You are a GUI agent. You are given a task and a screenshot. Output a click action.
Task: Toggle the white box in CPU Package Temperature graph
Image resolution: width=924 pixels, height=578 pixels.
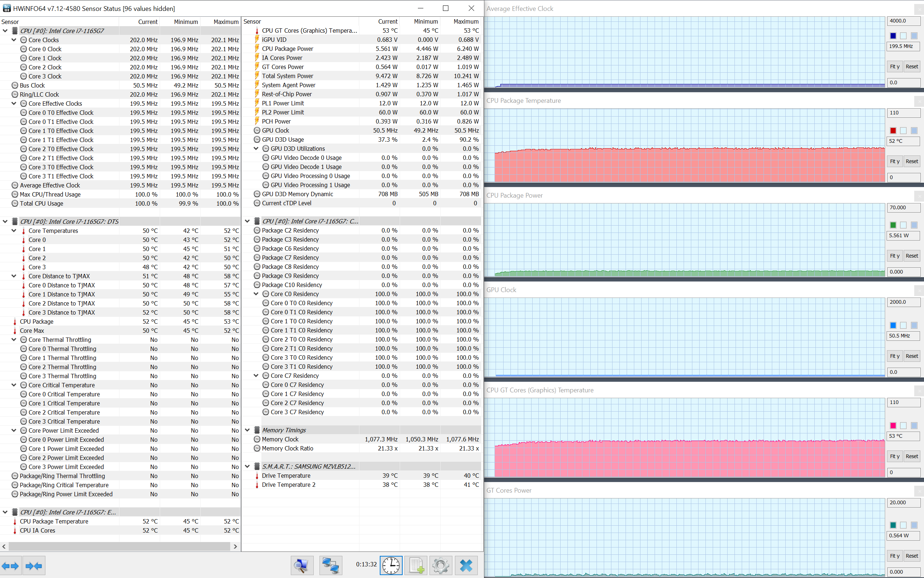[x=903, y=131]
